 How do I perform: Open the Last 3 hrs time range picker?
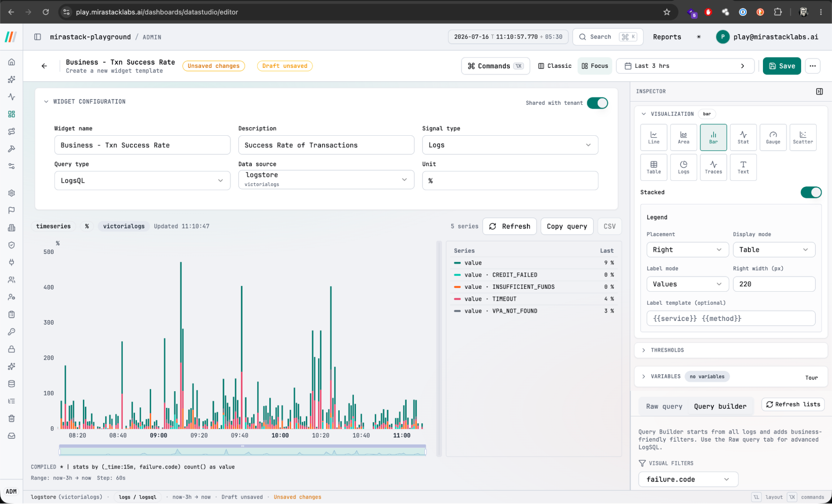685,66
